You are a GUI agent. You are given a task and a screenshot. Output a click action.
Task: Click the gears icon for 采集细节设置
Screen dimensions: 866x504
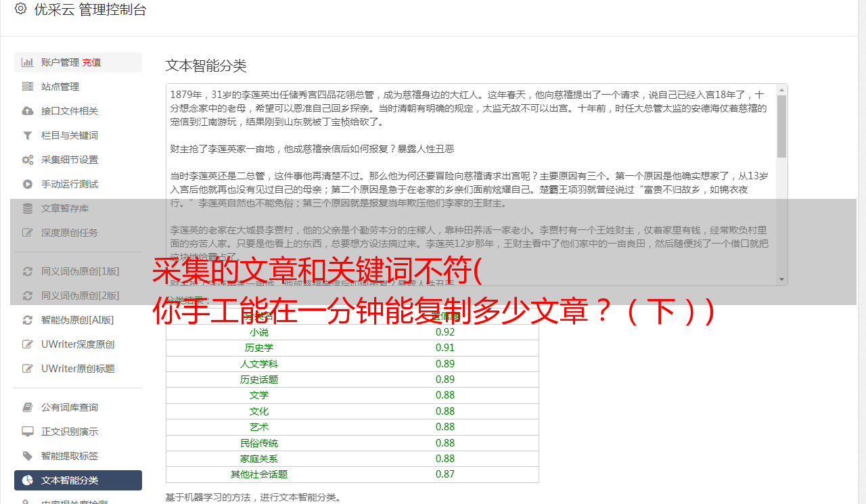coord(28,160)
